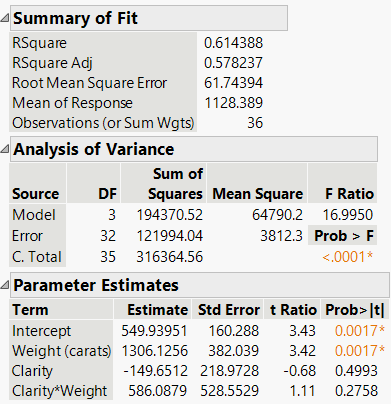This screenshot has height=404, width=391.
Task: Select RSquare value 0.614388
Action: point(233,43)
